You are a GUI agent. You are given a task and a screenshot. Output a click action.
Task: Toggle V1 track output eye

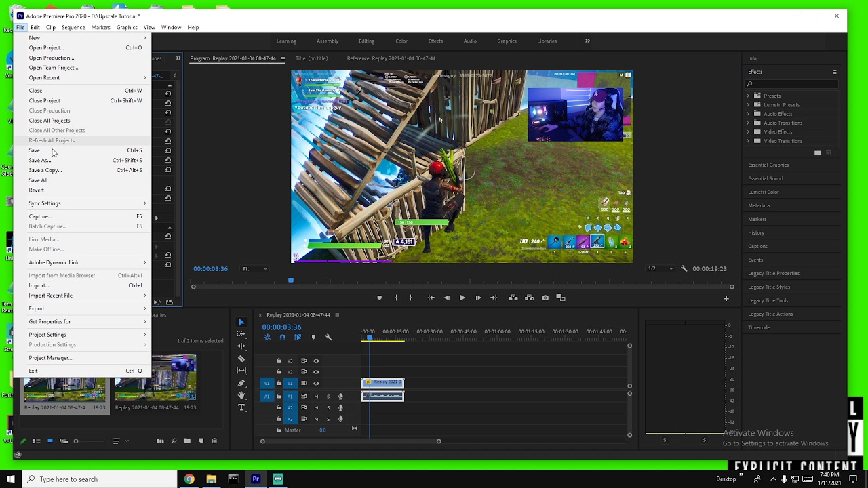tap(316, 384)
